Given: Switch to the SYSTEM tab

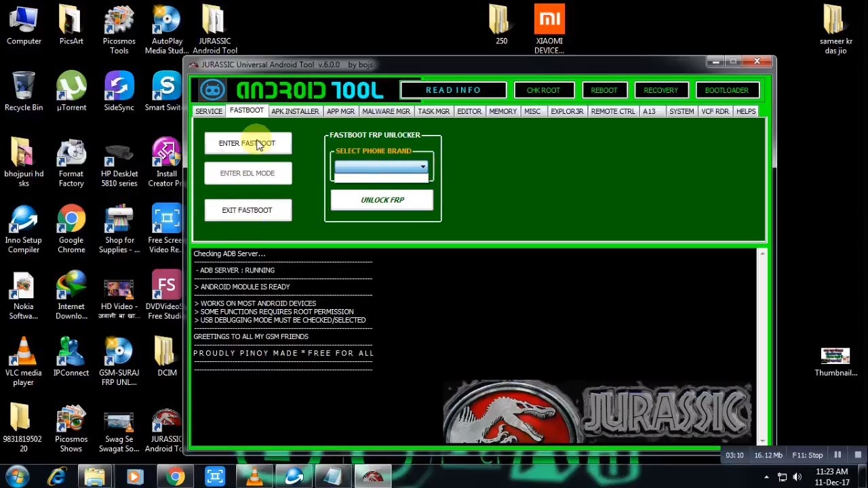Looking at the screenshot, I should (x=682, y=111).
